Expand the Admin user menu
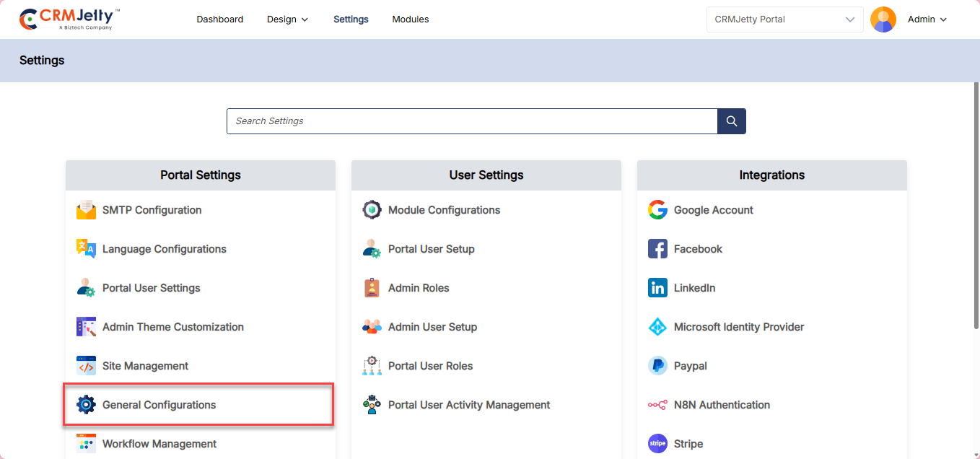This screenshot has width=980, height=459. click(927, 19)
